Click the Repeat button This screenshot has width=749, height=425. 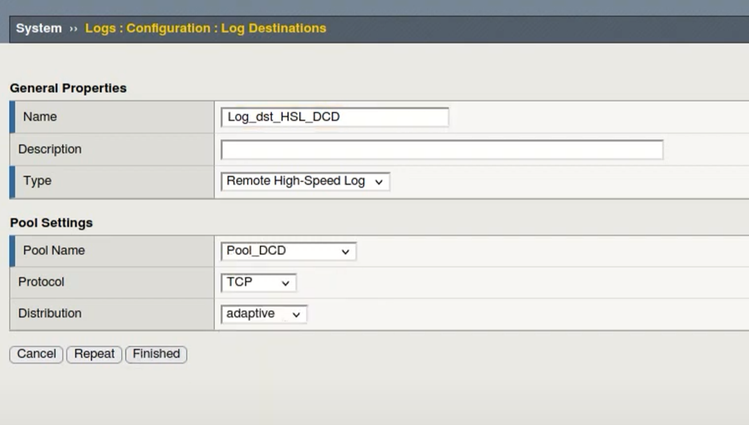[x=95, y=354]
